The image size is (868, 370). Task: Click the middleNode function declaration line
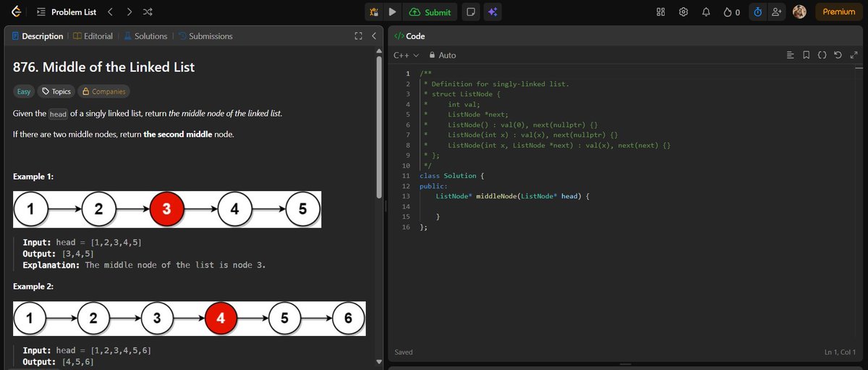tap(514, 196)
